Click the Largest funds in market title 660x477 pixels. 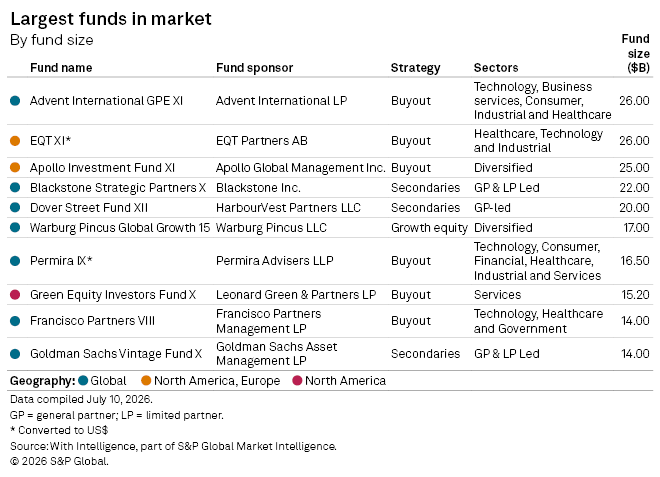coord(111,19)
